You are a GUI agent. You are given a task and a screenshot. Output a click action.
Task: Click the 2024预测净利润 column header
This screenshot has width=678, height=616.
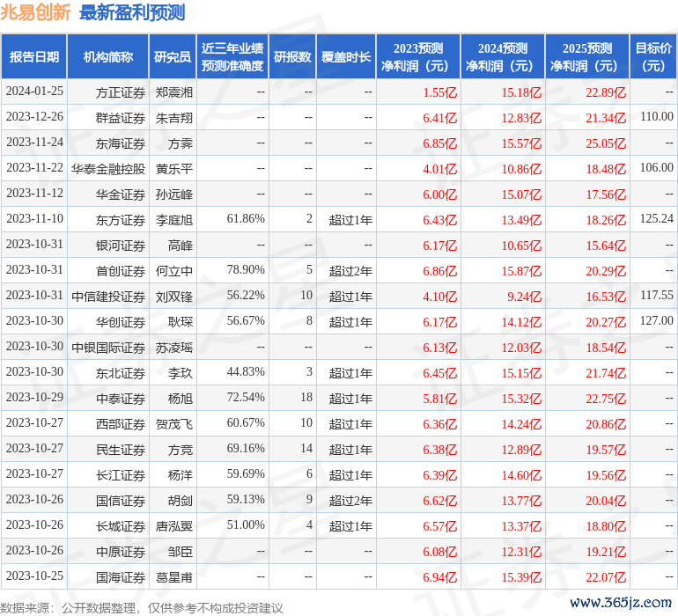tap(503, 56)
